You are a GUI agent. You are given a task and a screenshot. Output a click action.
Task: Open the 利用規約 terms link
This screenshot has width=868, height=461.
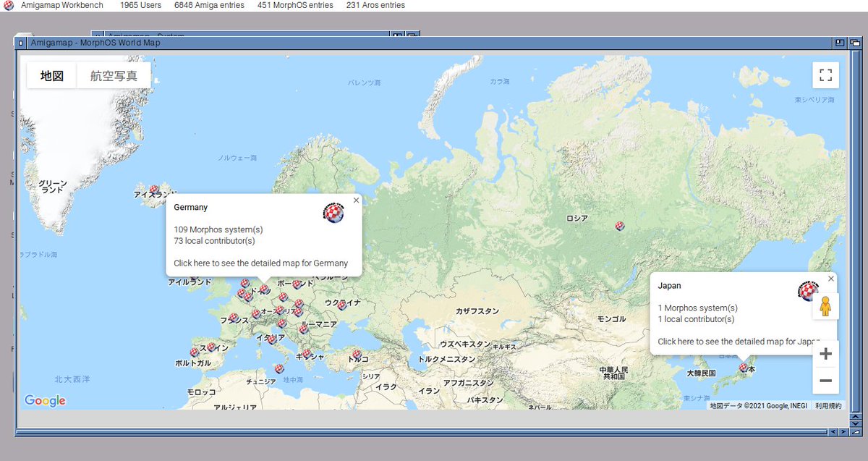[x=828, y=406]
